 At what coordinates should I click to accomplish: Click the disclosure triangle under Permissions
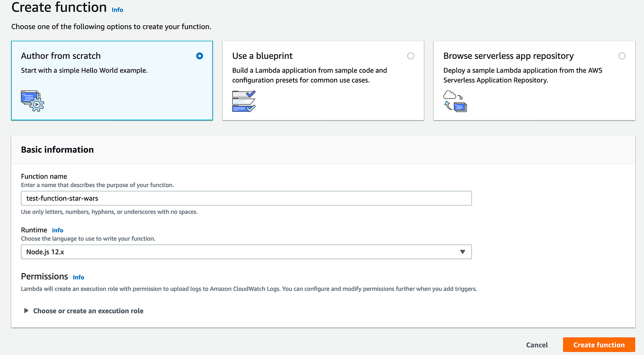point(26,310)
